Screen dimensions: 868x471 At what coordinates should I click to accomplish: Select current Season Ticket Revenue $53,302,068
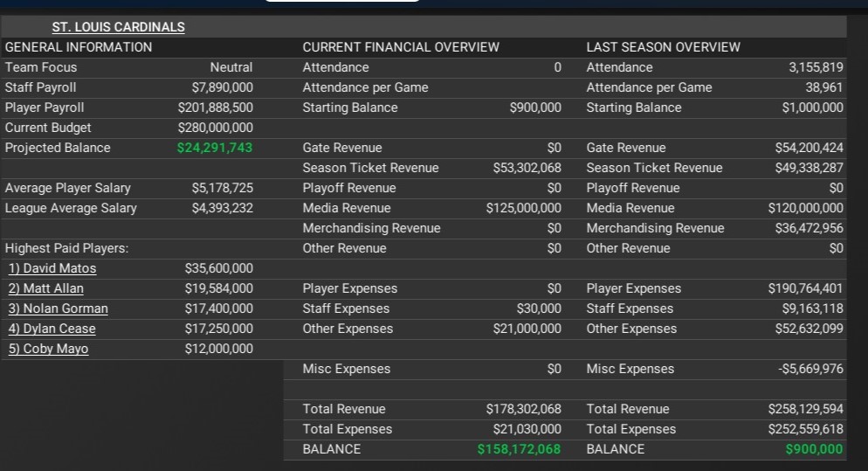pos(527,168)
